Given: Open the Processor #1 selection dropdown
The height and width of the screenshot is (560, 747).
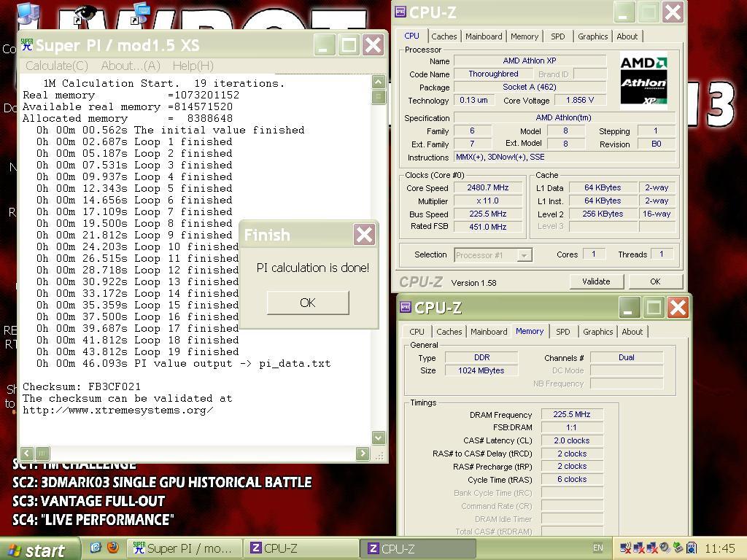Looking at the screenshot, I should pos(524,255).
